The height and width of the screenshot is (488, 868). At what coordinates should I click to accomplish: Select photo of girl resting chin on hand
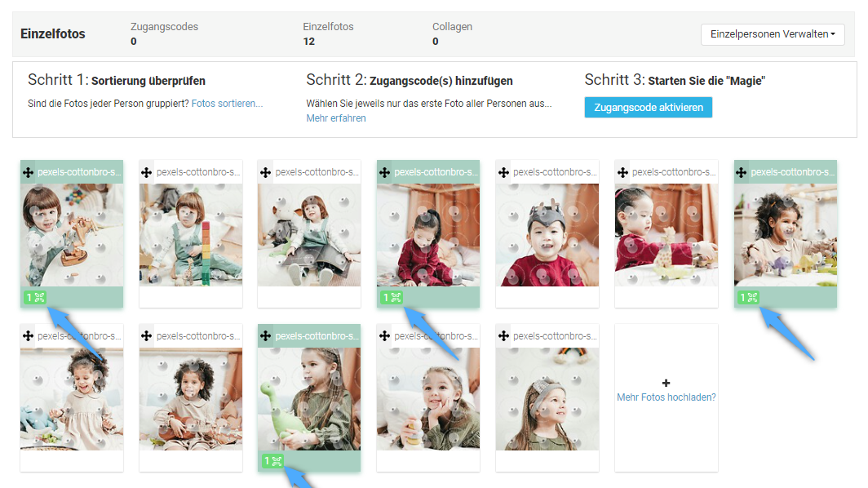pos(428,399)
